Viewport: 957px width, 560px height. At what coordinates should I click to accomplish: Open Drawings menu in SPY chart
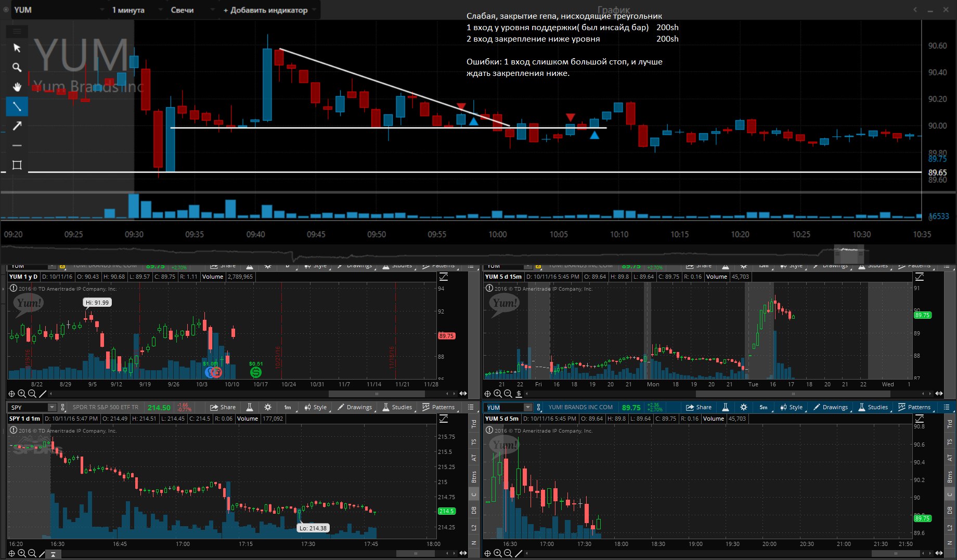354,407
